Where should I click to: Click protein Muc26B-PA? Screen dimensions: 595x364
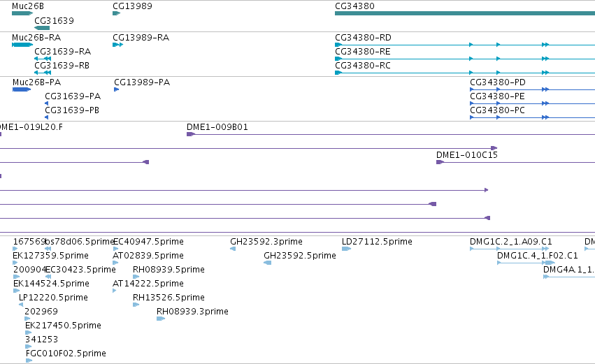coord(21,89)
